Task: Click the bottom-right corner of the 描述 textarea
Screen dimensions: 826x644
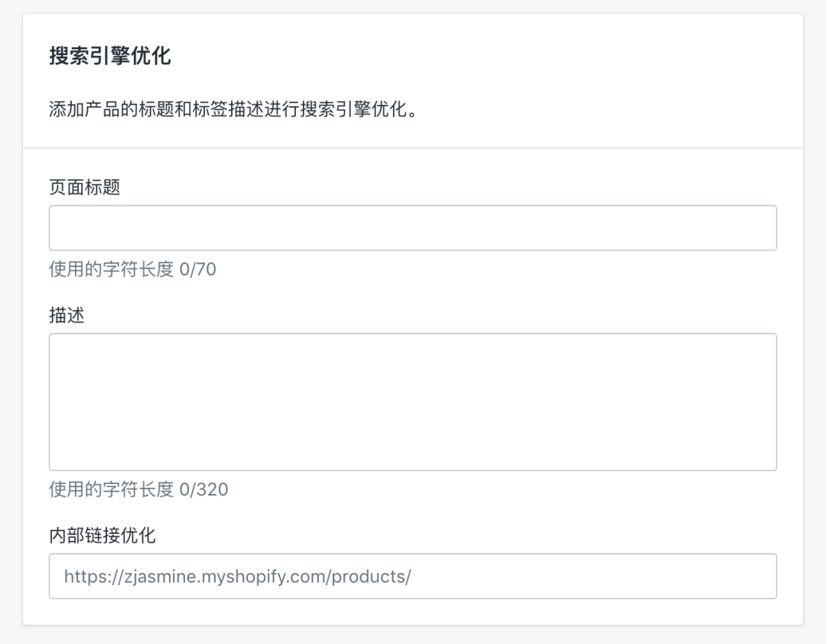Action: coord(772,466)
